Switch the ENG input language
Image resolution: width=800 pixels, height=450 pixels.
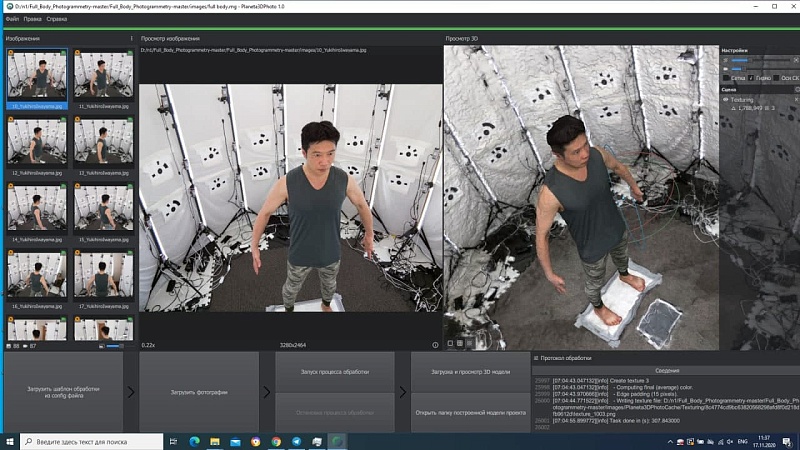coord(743,442)
